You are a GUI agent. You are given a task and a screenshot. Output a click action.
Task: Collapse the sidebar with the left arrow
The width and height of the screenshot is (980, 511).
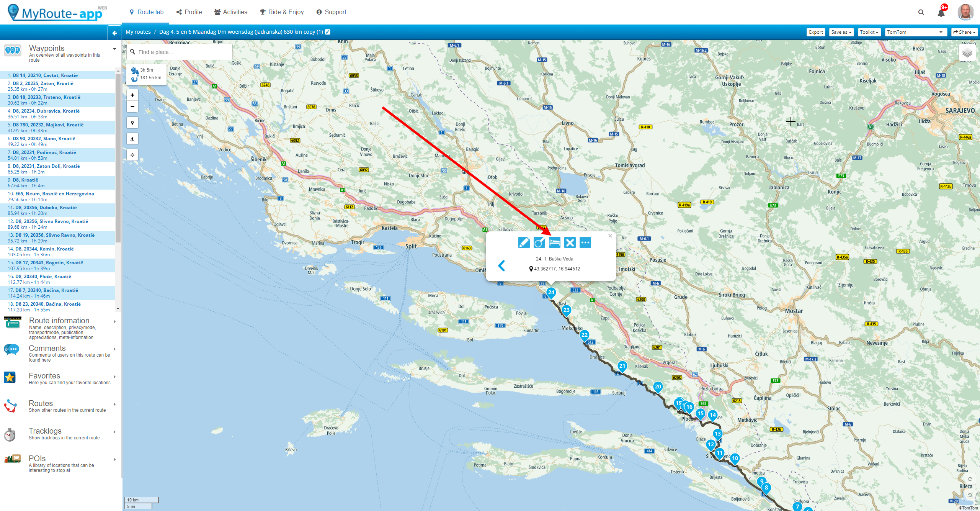coord(114,33)
